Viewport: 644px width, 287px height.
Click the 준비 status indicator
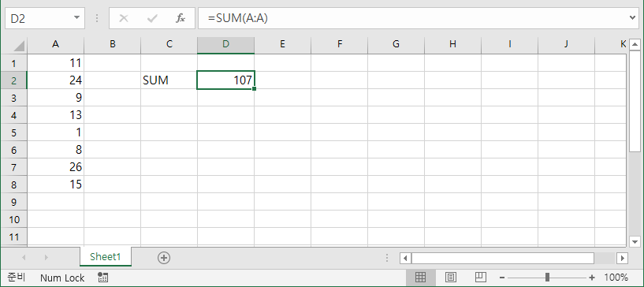pyautogui.click(x=16, y=278)
